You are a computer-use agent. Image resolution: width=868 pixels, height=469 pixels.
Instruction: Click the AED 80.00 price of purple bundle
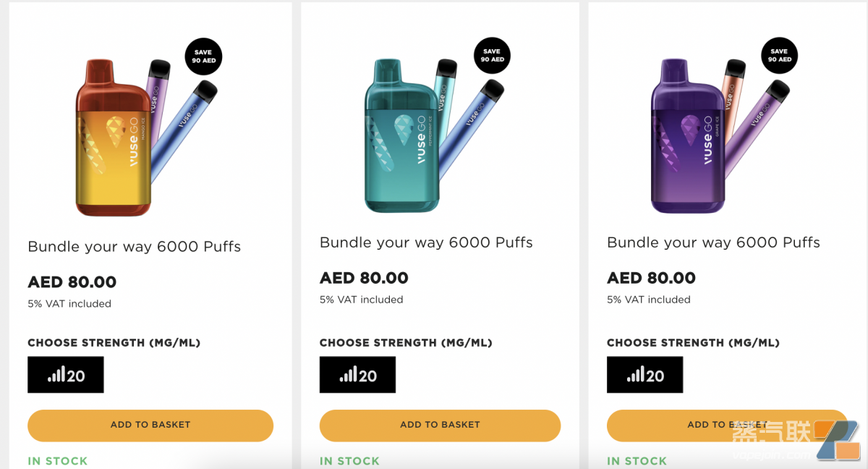click(x=651, y=278)
